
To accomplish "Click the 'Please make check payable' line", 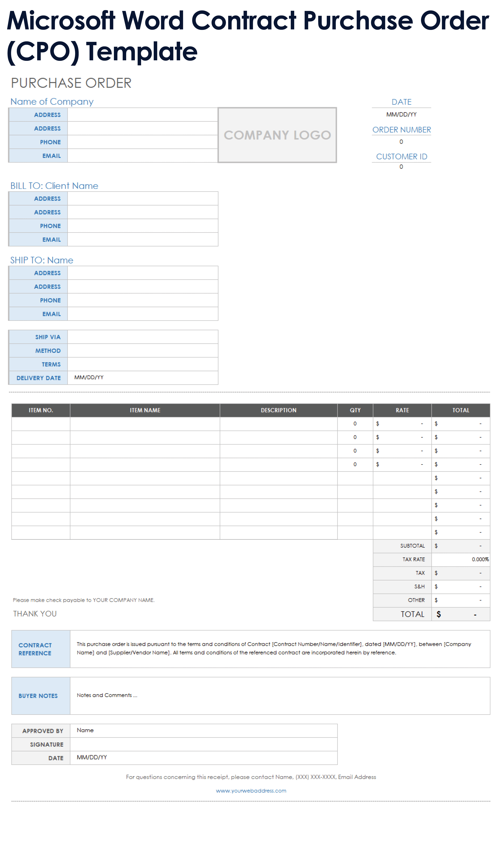I will (84, 600).
